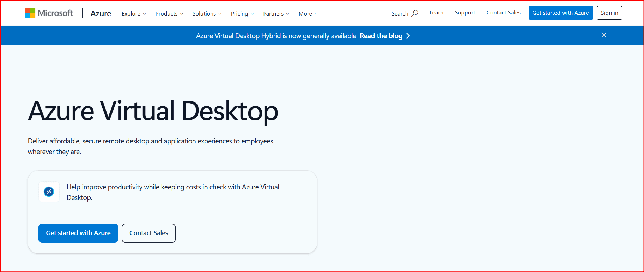Click the Azure Virtual Desktop product icon

pos(49,192)
